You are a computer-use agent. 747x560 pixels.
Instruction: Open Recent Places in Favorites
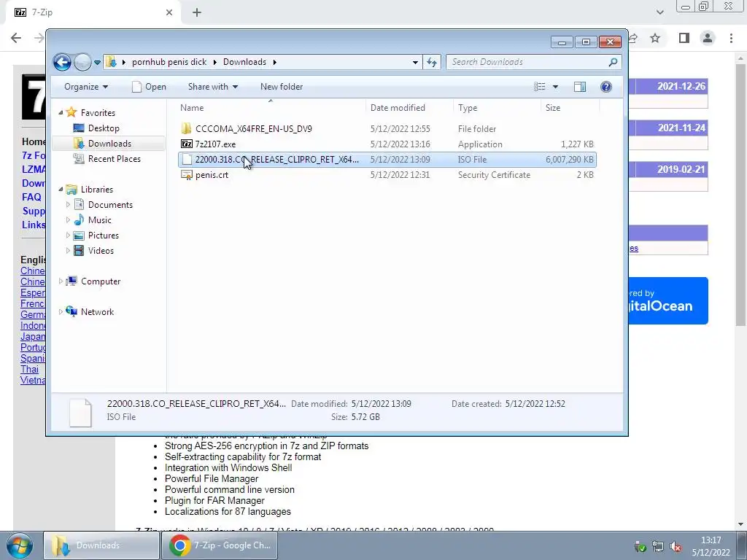pos(115,158)
